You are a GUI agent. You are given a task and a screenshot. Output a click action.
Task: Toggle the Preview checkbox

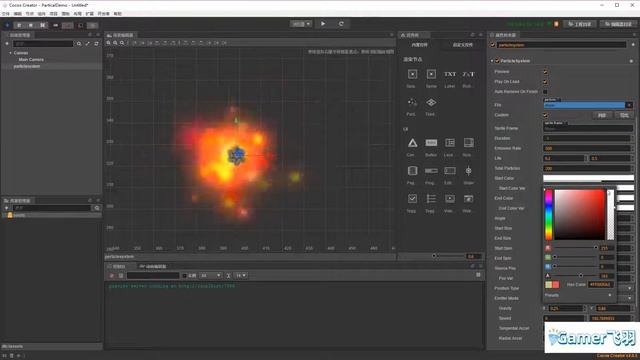pos(545,72)
